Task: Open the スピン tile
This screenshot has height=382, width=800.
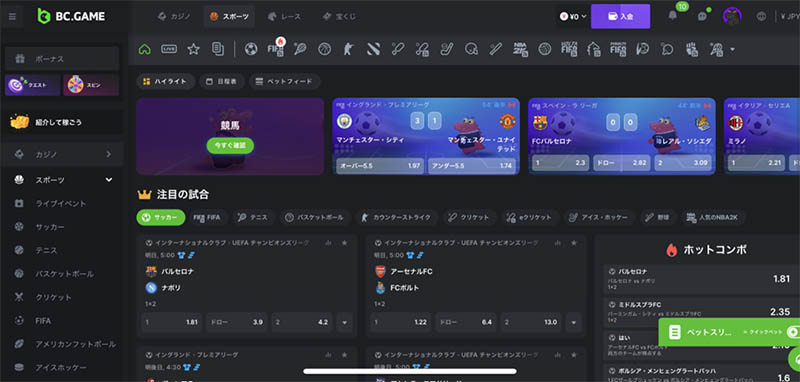Action: click(x=91, y=85)
